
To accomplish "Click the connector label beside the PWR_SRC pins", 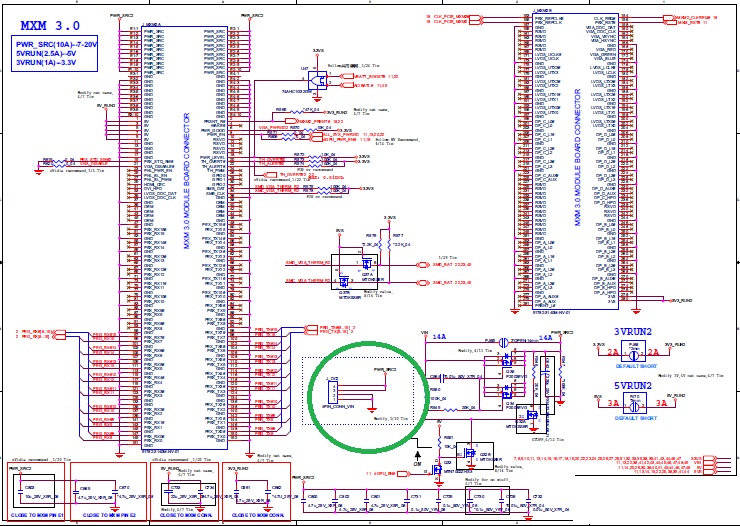I will pyautogui.click(x=187, y=181).
